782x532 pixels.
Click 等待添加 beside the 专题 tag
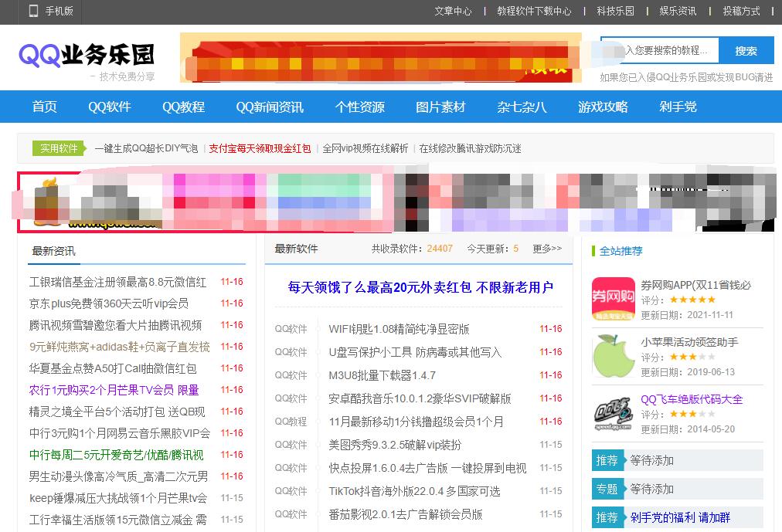coord(651,490)
